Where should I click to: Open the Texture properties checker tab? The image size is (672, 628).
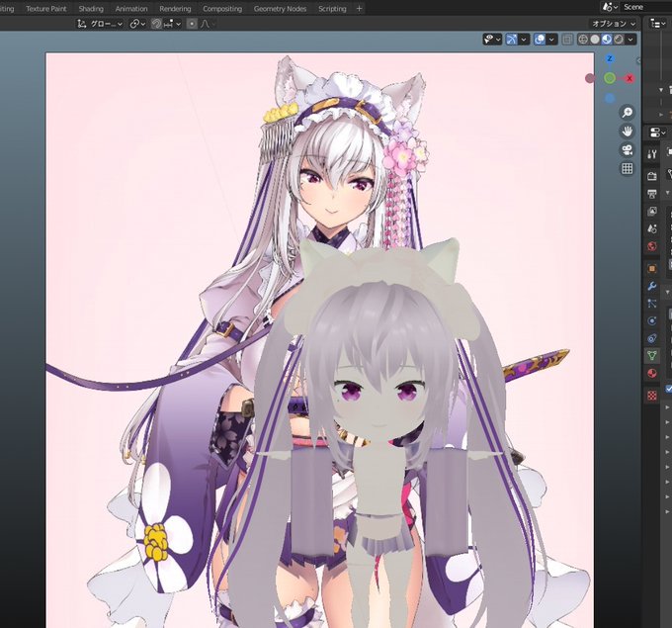click(652, 396)
